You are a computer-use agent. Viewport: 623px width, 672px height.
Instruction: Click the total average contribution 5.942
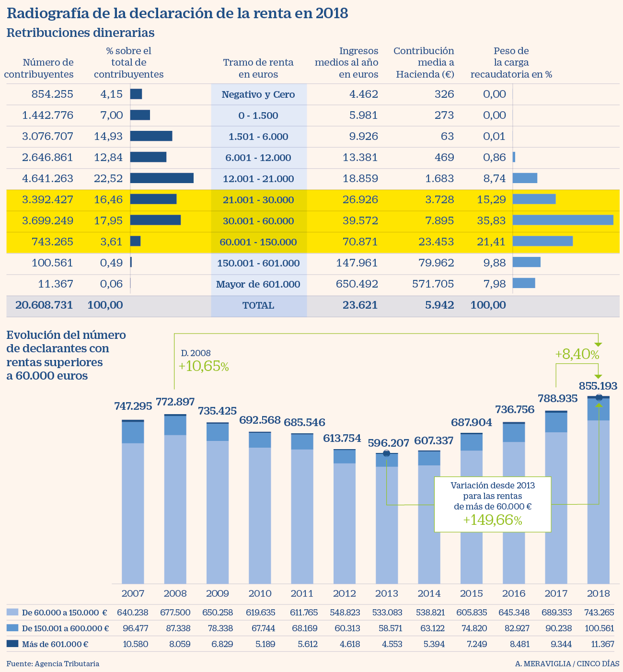coord(439,305)
